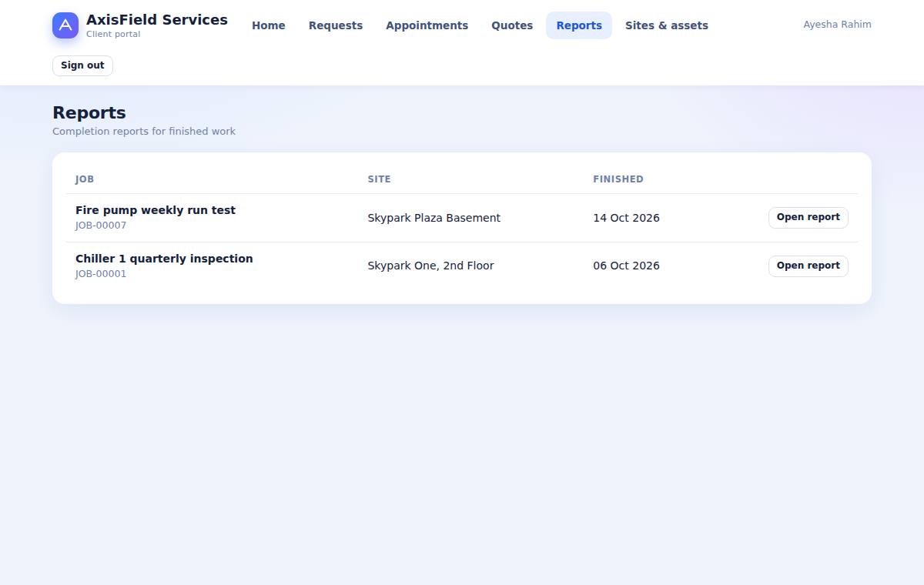Image resolution: width=924 pixels, height=585 pixels.
Task: Click the completion reports description text
Action: click(144, 132)
